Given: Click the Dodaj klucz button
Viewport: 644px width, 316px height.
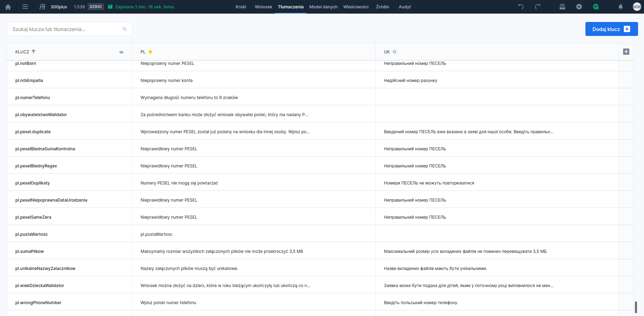Looking at the screenshot, I should pyautogui.click(x=611, y=29).
